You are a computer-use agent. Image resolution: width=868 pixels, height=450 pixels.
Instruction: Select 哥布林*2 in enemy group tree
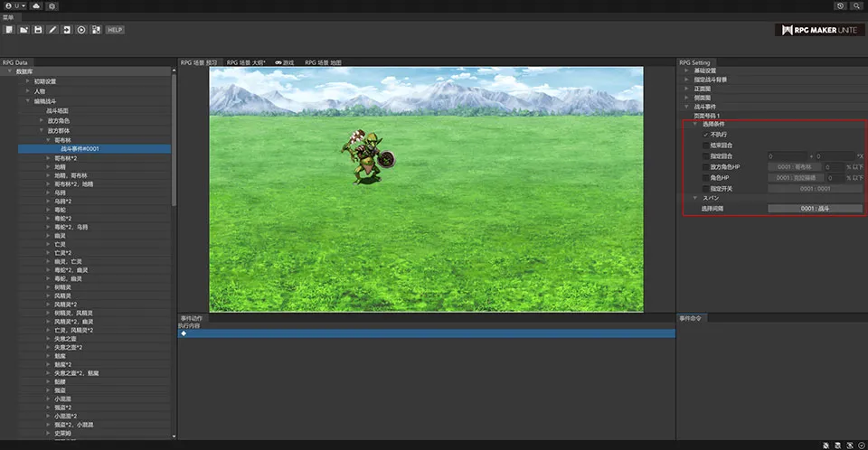click(65, 158)
